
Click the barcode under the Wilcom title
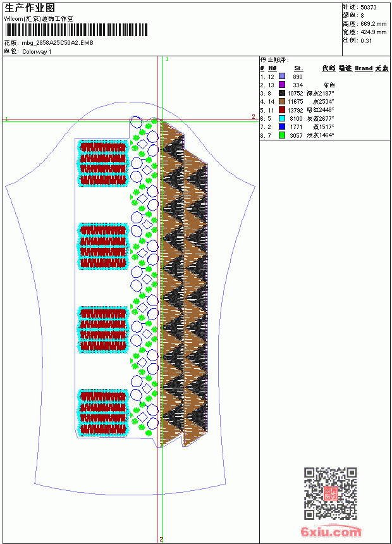(76, 30)
